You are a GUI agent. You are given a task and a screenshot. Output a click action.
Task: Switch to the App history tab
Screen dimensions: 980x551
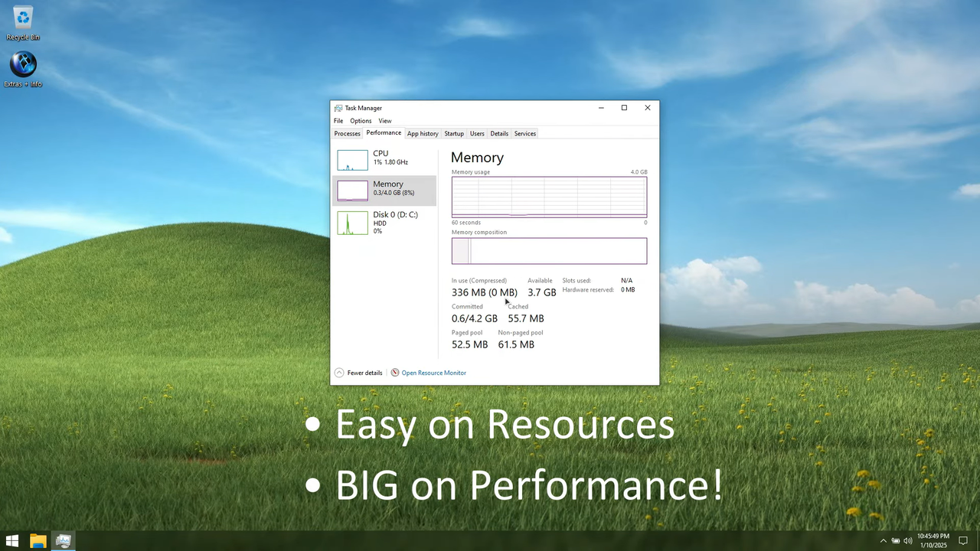click(423, 134)
